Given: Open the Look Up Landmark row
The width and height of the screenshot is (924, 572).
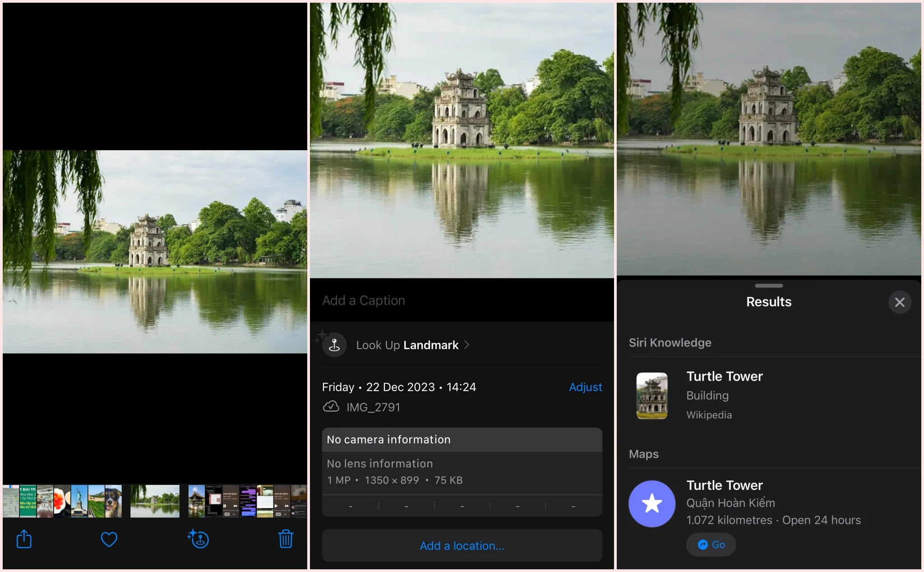Looking at the screenshot, I should coord(462,345).
